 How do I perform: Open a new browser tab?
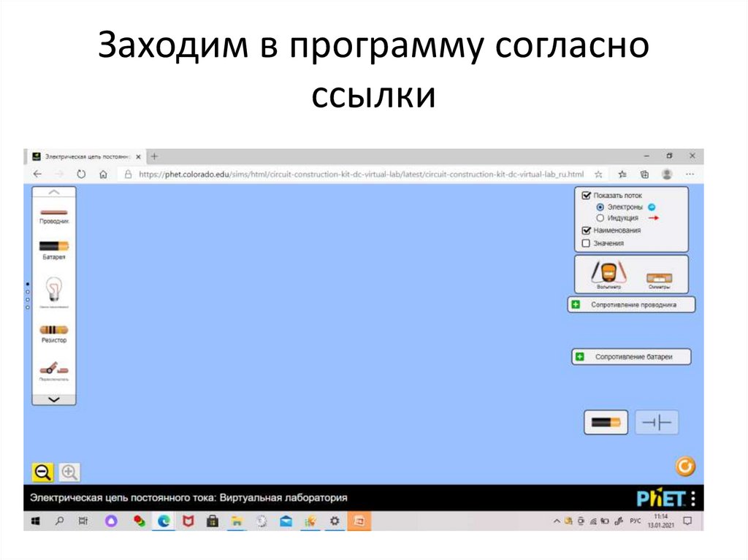click(154, 156)
